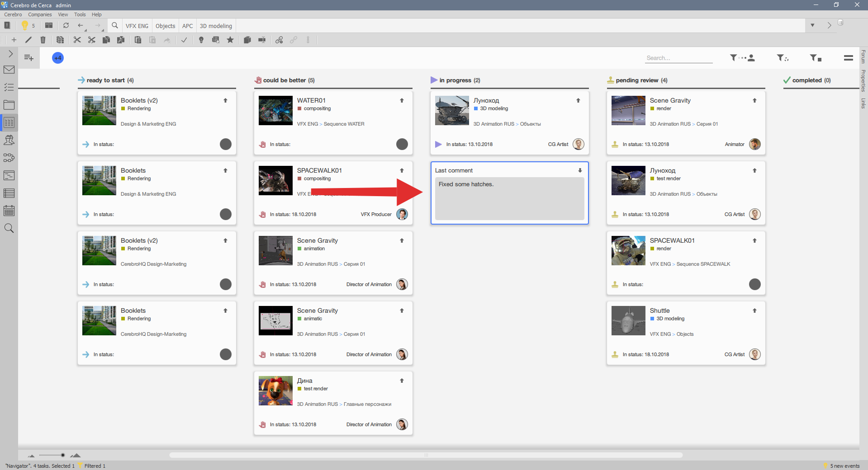Flip back the Last comment card arrow
The height and width of the screenshot is (470, 868).
pos(580,170)
